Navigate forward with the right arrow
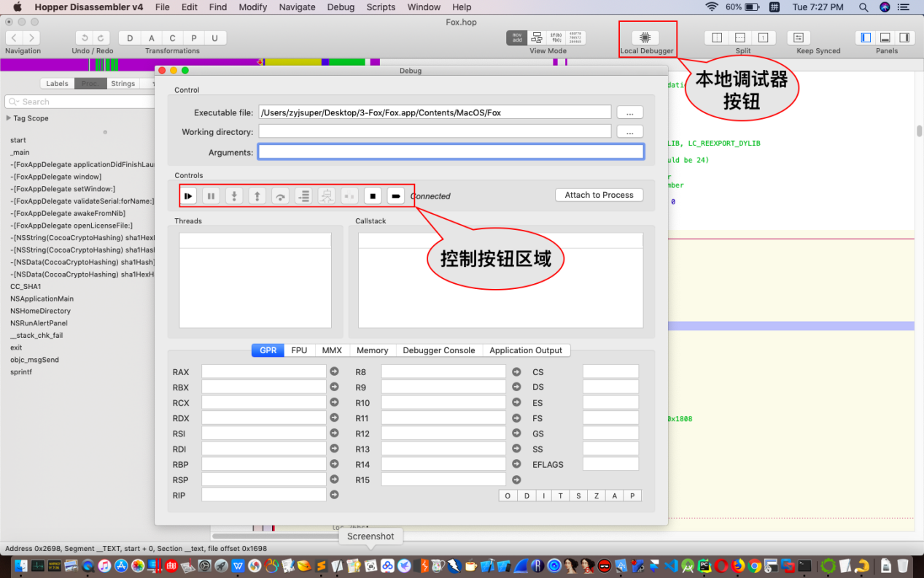924x578 pixels. 31,38
